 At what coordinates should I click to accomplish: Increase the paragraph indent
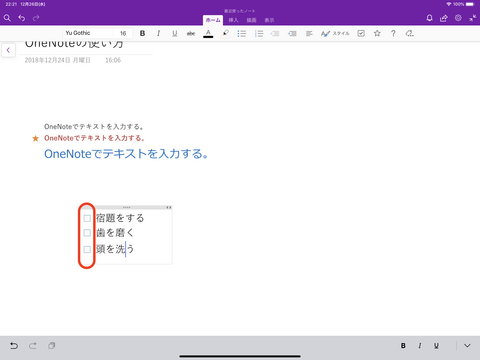point(292,33)
